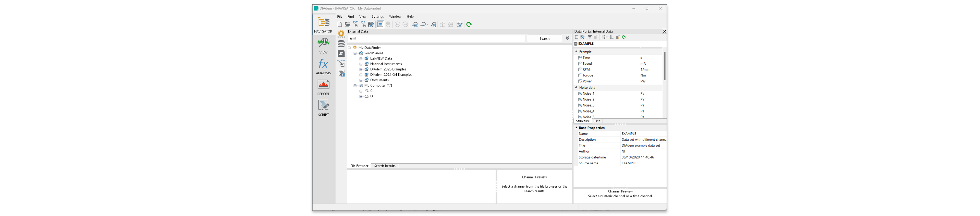Screen dimensions: 980x216
Task: Open the Find menu
Action: (x=351, y=17)
